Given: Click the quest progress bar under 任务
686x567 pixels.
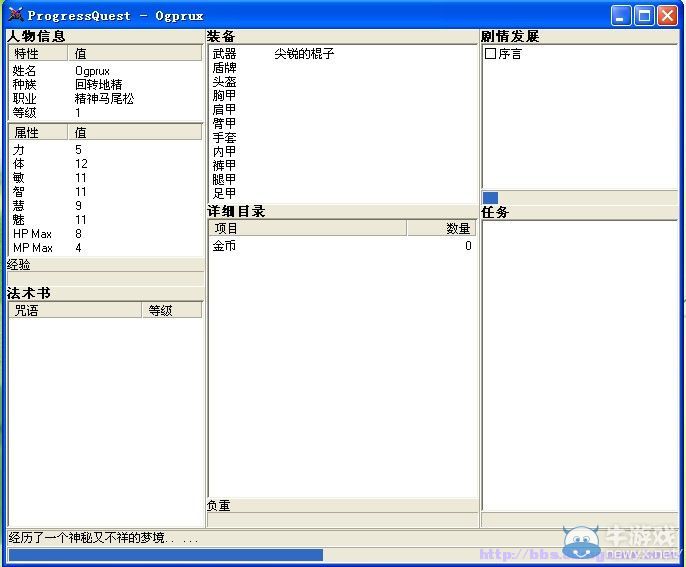Looking at the screenshot, I should (580, 520).
